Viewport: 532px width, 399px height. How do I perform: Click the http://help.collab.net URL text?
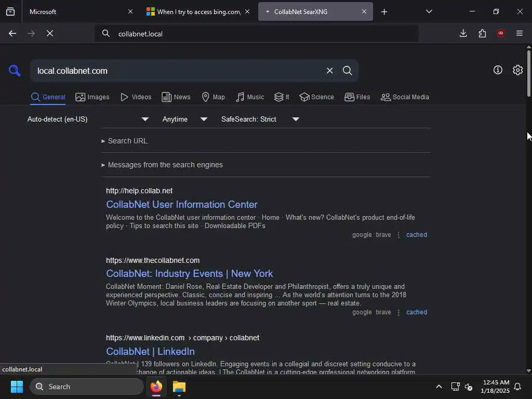pyautogui.click(x=139, y=191)
